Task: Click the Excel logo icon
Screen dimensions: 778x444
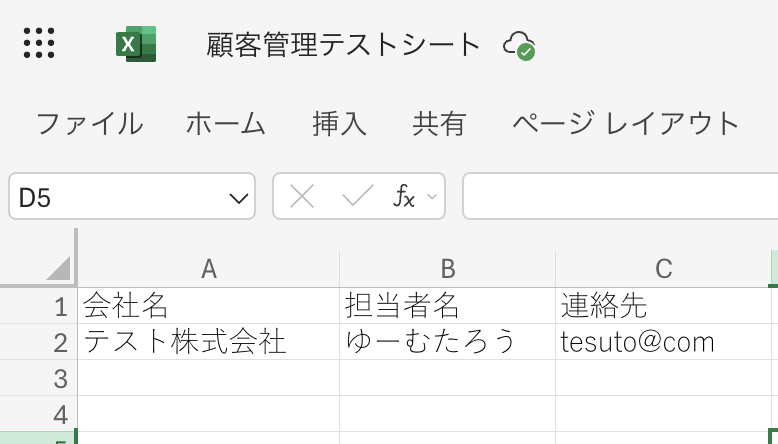Action: pos(136,44)
